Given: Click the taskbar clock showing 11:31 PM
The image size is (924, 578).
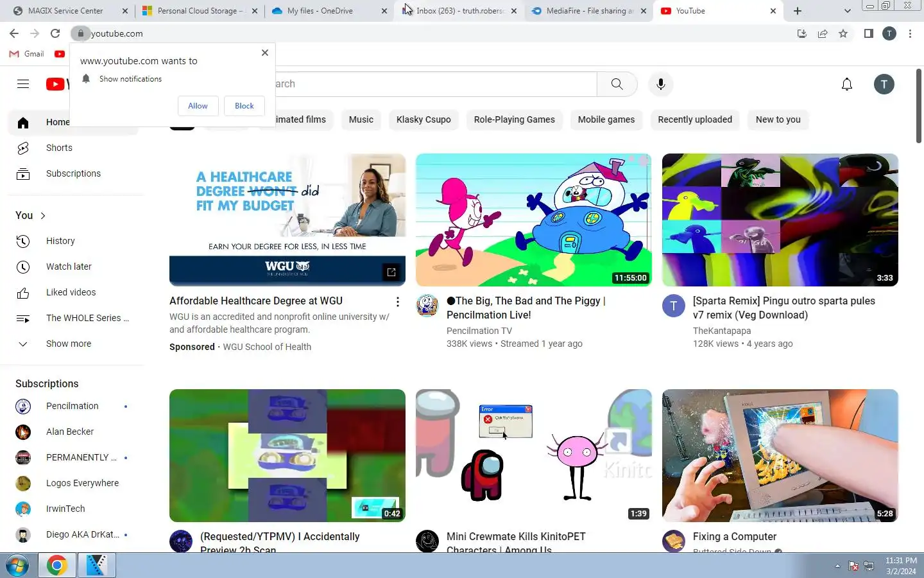Looking at the screenshot, I should click(901, 566).
